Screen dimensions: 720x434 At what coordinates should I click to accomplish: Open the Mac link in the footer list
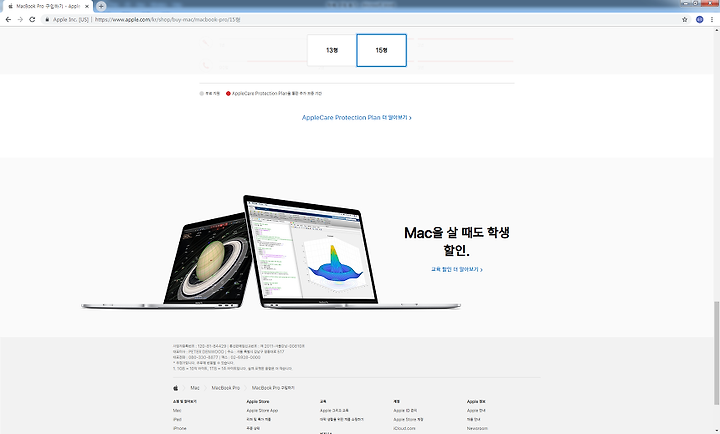pos(177,411)
